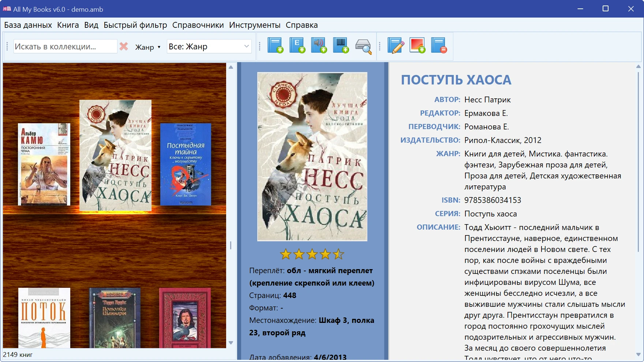Select the Альбер Камю book cover

tap(44, 164)
